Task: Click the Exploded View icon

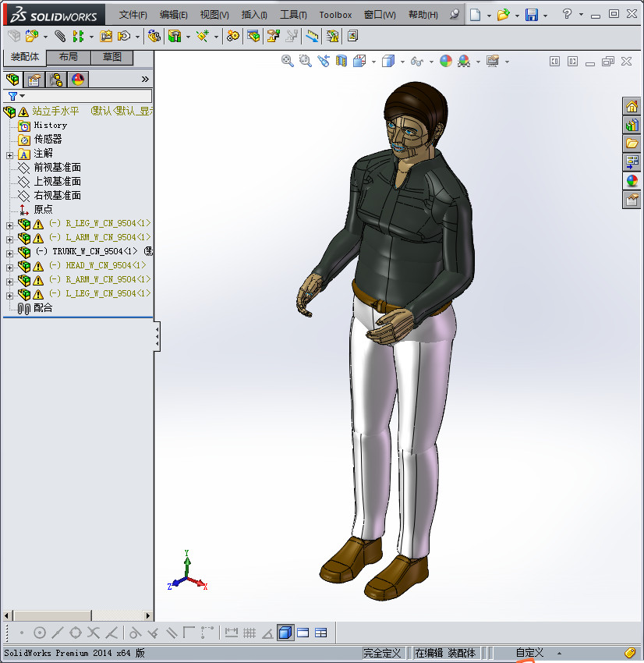Action: click(x=274, y=36)
